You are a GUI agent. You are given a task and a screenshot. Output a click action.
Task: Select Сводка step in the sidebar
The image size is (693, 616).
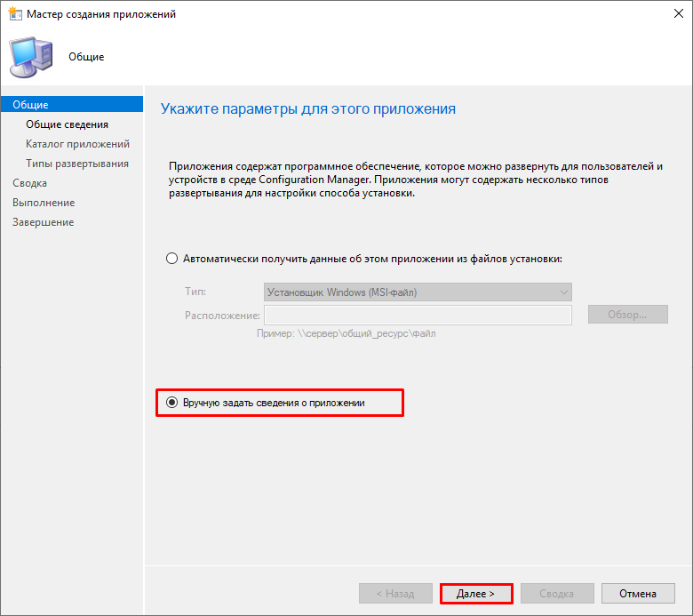point(29,182)
